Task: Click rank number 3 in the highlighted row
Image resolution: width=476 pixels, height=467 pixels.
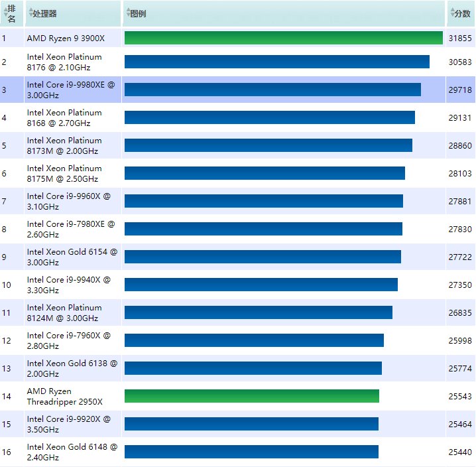Action: click(x=4, y=90)
